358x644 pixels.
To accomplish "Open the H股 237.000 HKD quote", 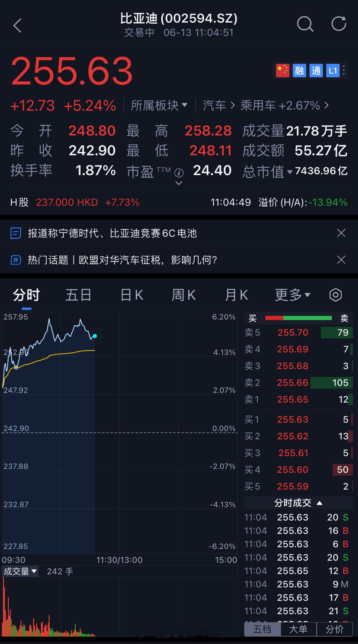I will (x=75, y=202).
